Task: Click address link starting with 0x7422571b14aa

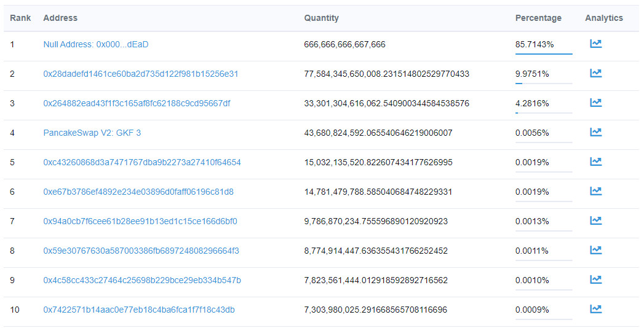Action: coord(139,310)
